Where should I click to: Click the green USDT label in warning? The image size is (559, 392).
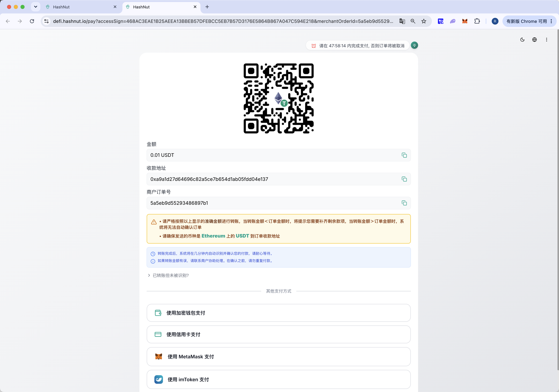tap(243, 236)
